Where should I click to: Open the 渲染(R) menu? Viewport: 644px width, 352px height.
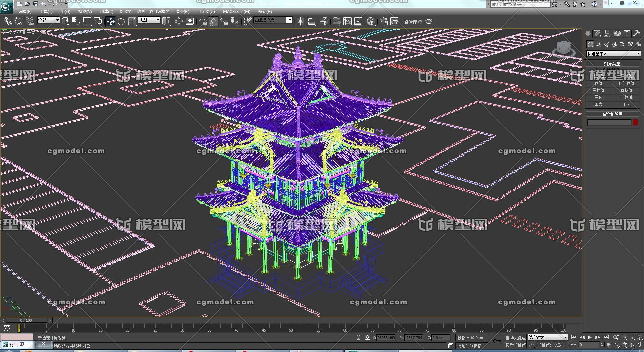pos(182,11)
